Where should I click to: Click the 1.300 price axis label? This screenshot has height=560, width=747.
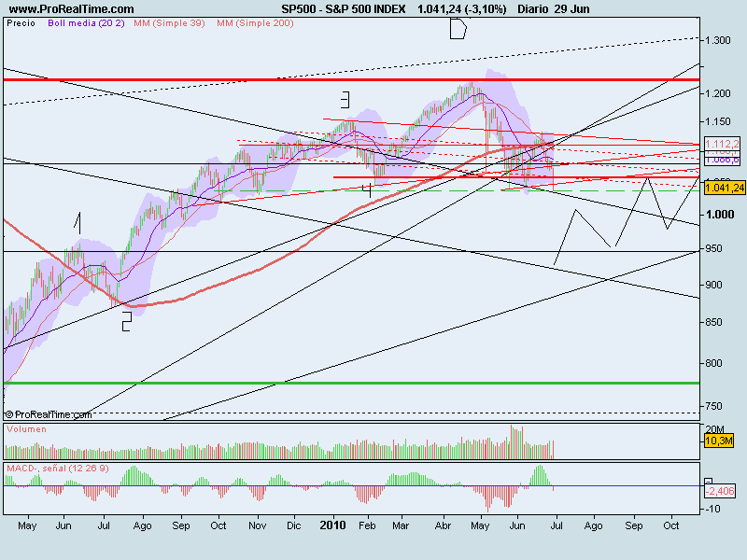tap(718, 40)
